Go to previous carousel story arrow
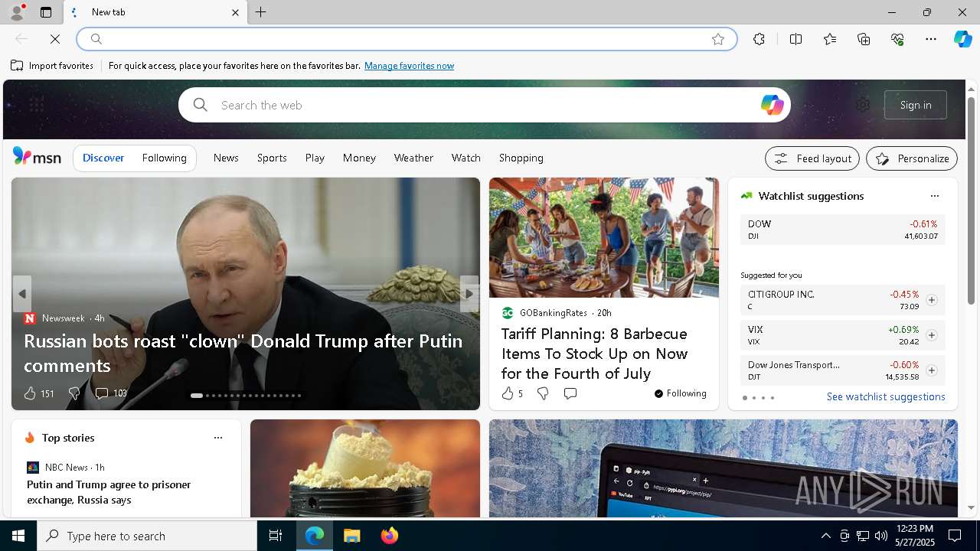 [22, 294]
